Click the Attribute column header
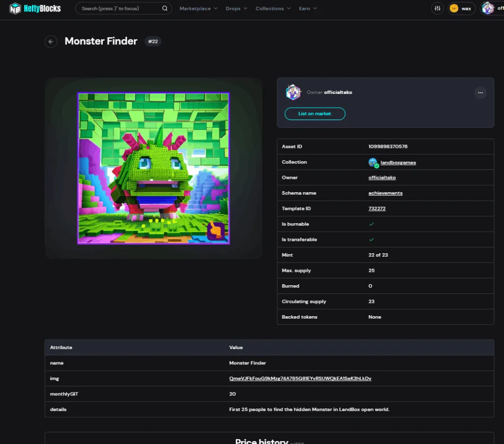Image resolution: width=504 pixels, height=444 pixels. tap(61, 347)
